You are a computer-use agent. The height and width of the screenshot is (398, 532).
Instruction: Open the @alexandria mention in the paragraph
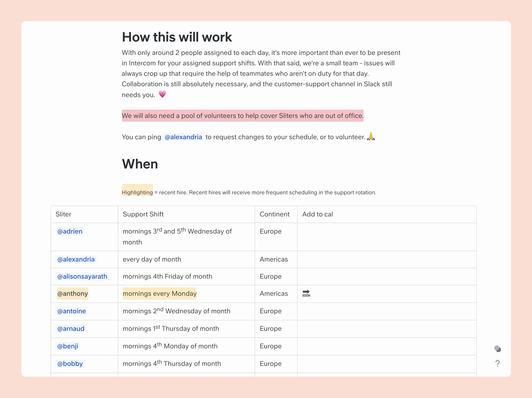tap(183, 137)
